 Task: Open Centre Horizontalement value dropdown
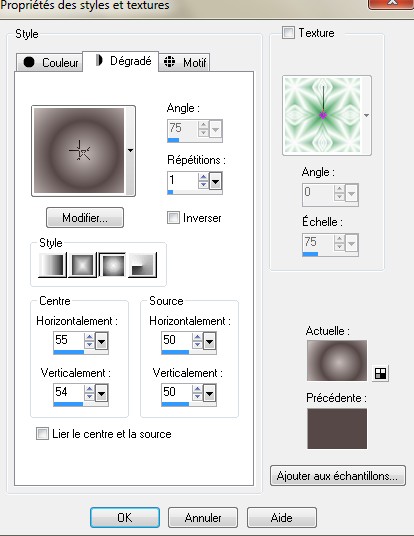tap(102, 341)
